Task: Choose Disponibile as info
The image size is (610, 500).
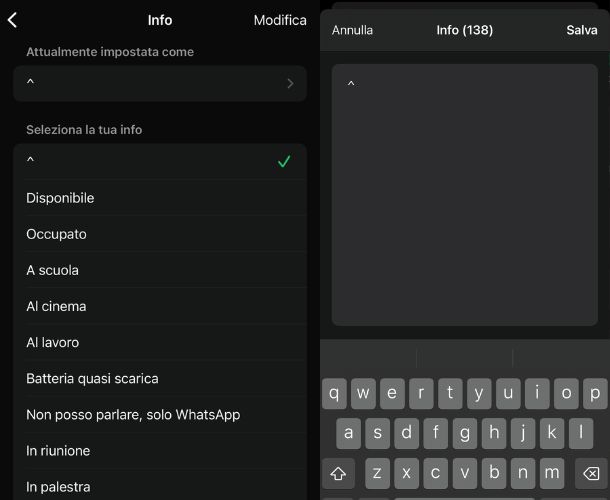Action: click(160, 198)
